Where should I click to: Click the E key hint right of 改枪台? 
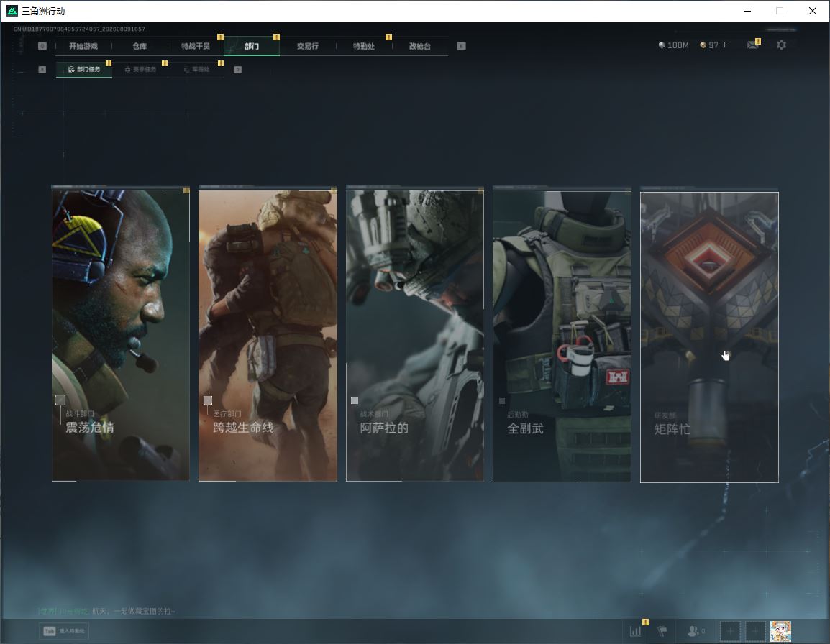pyautogui.click(x=461, y=46)
